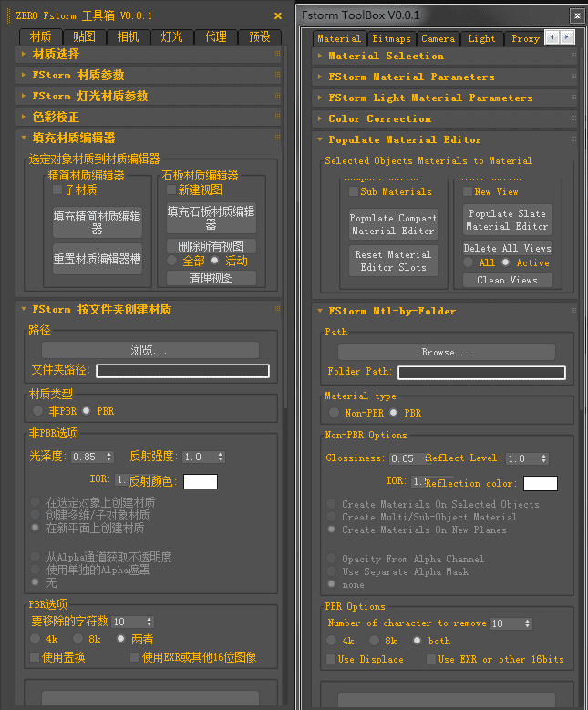Close the ZERO-Fstorm 工具箱 panel

click(278, 15)
